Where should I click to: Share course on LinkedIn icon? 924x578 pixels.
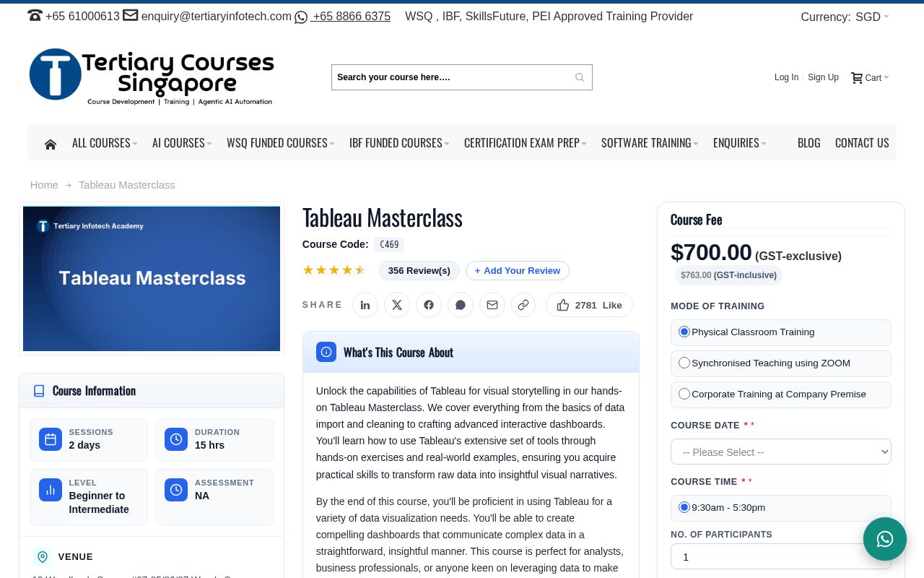click(x=365, y=305)
